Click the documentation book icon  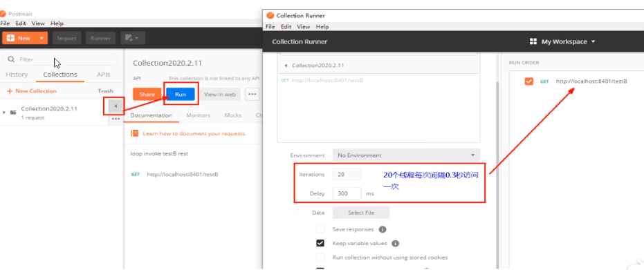click(x=134, y=133)
